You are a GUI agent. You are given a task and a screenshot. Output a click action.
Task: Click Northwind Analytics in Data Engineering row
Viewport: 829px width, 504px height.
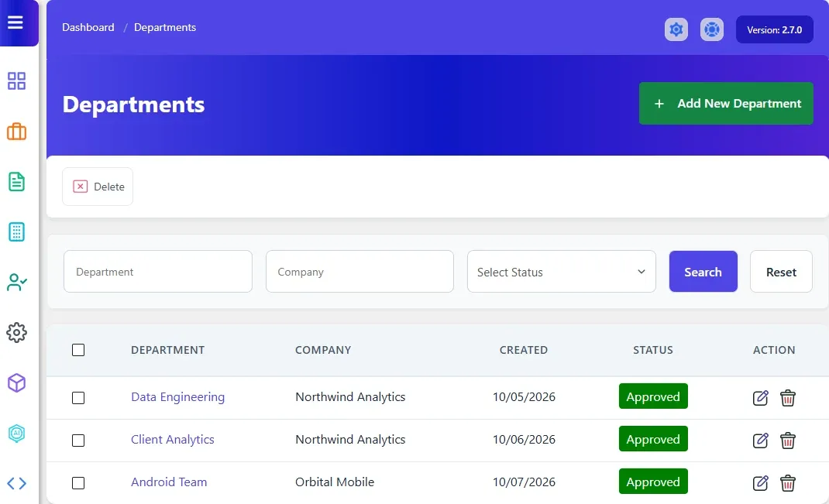[x=350, y=396]
